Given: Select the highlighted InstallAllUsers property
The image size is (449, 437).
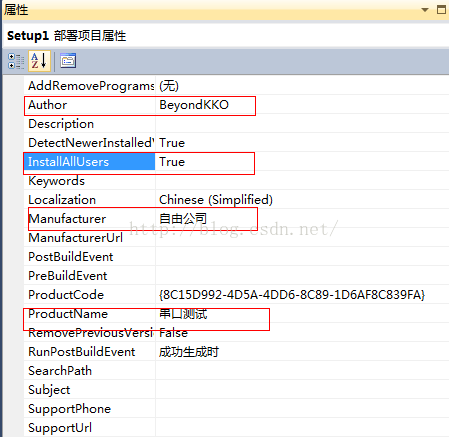Looking at the screenshot, I should tap(90, 162).
